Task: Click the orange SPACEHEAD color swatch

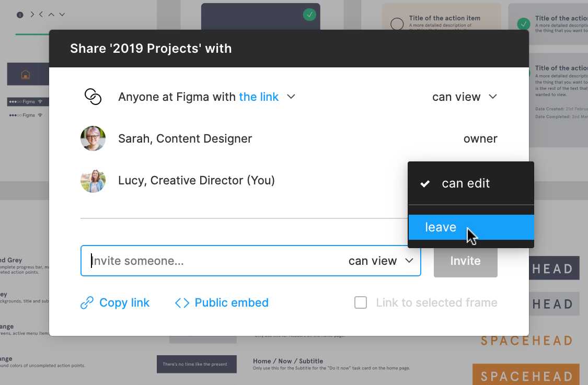Action: [x=526, y=375]
